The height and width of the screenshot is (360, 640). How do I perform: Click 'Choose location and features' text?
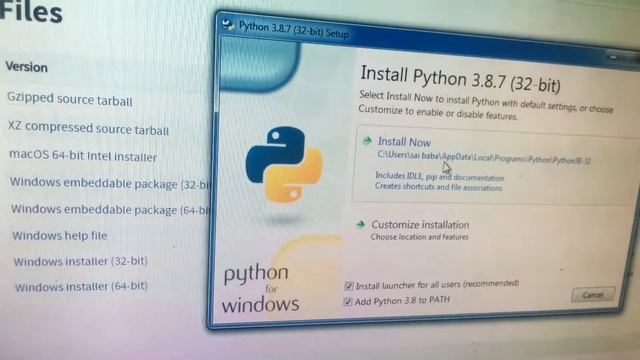click(420, 237)
